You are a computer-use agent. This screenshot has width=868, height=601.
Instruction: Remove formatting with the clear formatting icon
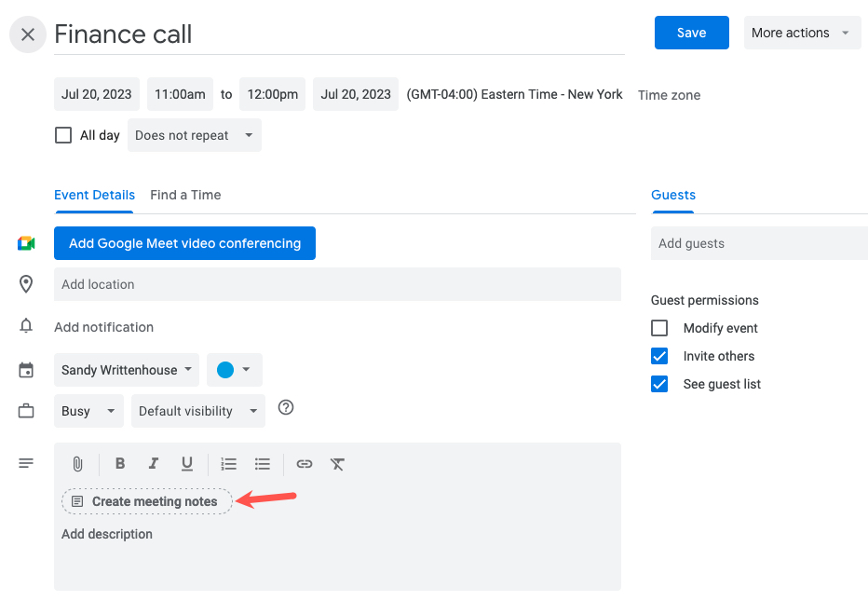pyautogui.click(x=336, y=463)
